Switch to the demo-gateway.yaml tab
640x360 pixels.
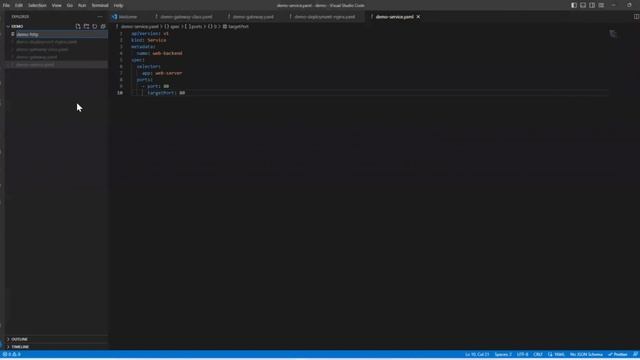click(x=253, y=17)
